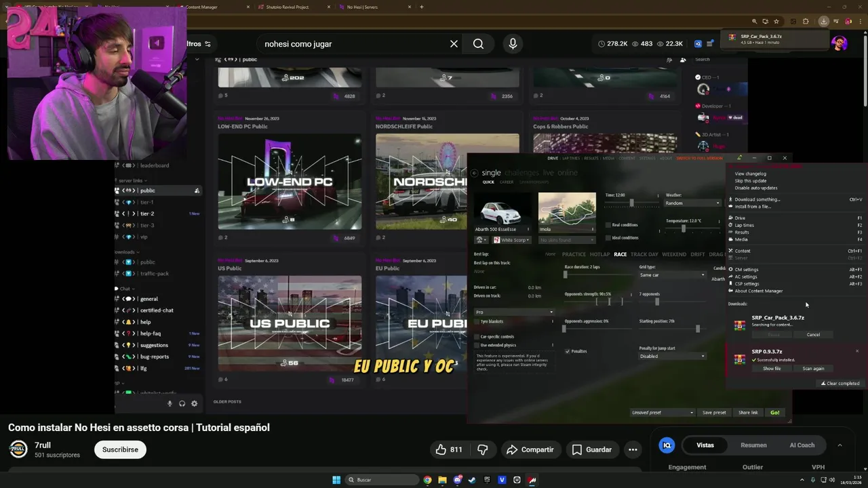Click the 7rull channel avatar

[18, 449]
